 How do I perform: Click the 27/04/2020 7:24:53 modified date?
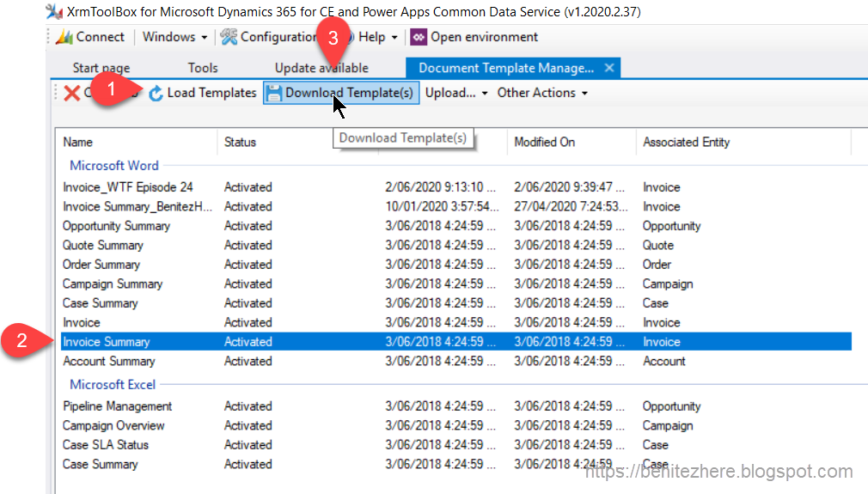(571, 206)
